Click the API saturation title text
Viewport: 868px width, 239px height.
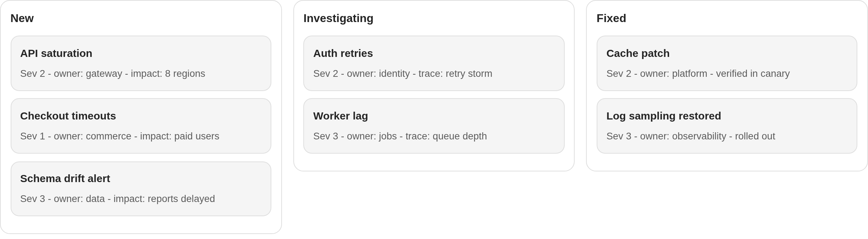point(56,53)
